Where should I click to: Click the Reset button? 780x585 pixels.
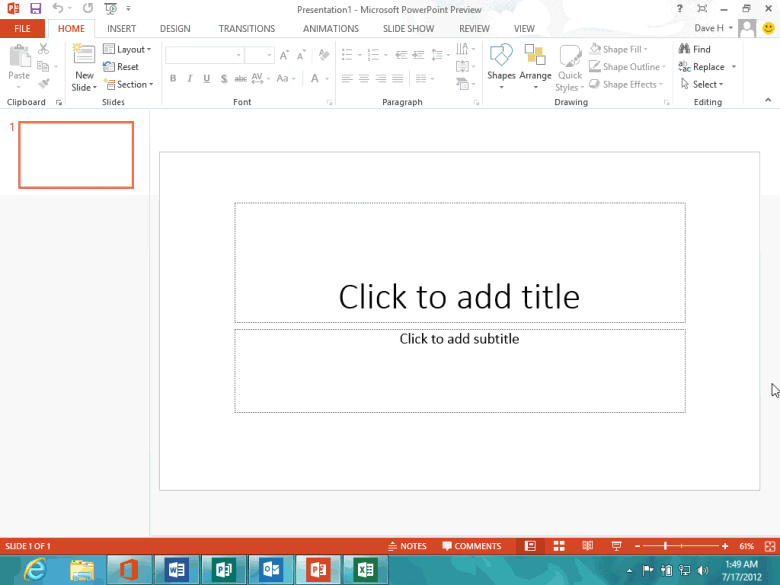(121, 67)
